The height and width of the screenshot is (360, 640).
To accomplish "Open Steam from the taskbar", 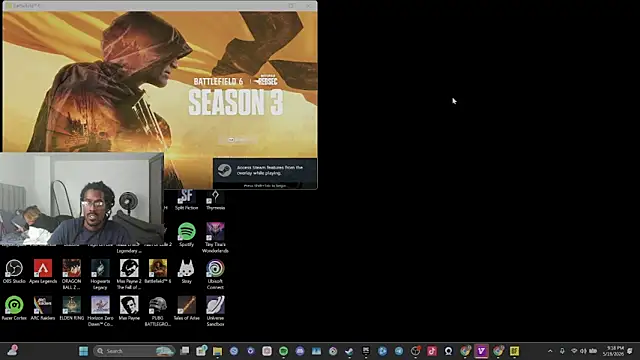I will click(x=349, y=351).
